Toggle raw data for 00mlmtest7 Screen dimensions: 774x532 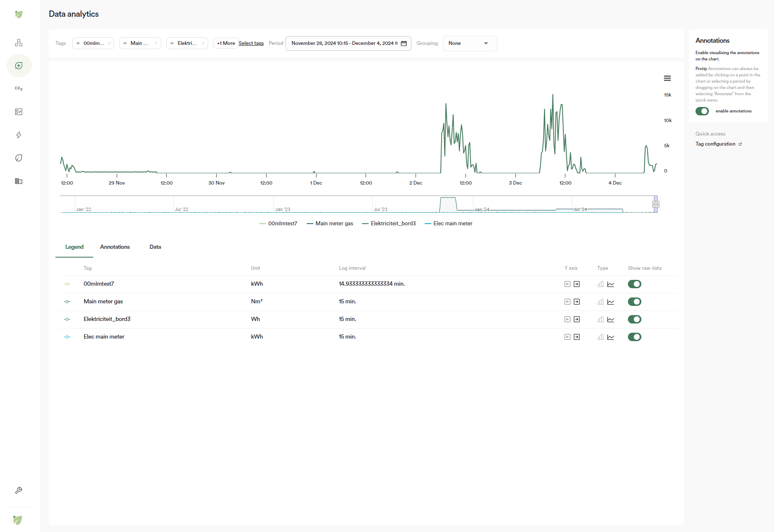635,284
